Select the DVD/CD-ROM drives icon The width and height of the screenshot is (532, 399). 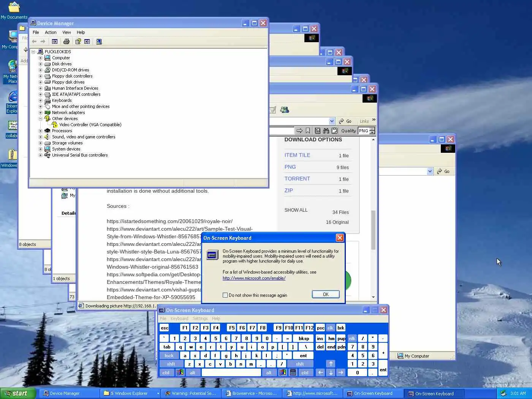[x=47, y=70]
